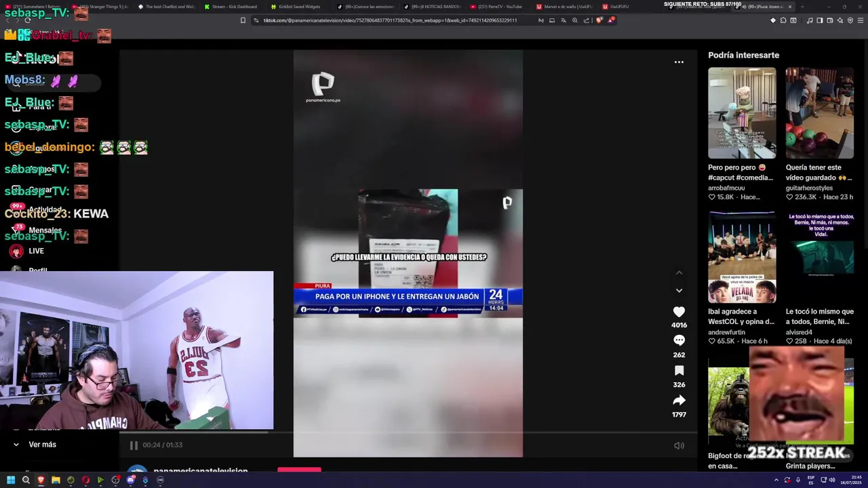Viewport: 868px width, 488px height.
Task: Go to previous video with up chevron
Action: (679, 272)
